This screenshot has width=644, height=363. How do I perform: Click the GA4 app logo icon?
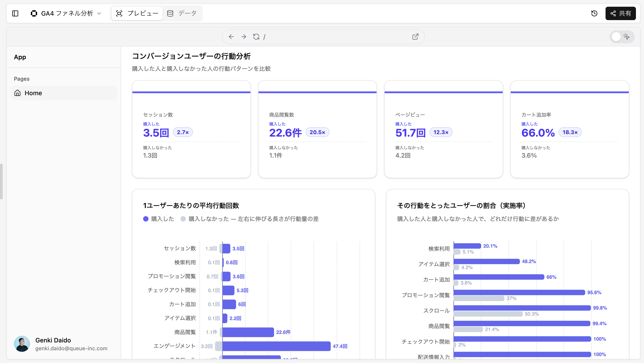[x=34, y=13]
